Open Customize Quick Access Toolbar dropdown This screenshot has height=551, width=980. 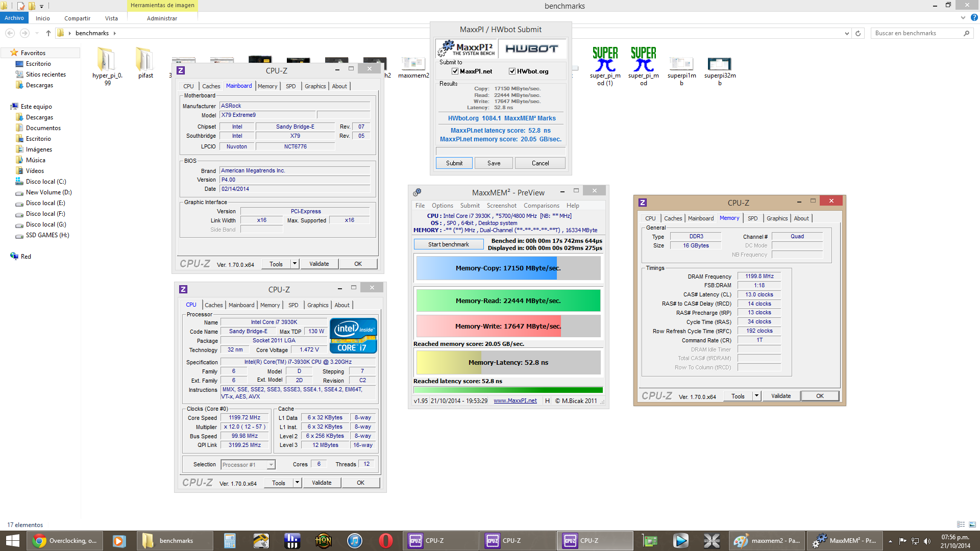[41, 6]
